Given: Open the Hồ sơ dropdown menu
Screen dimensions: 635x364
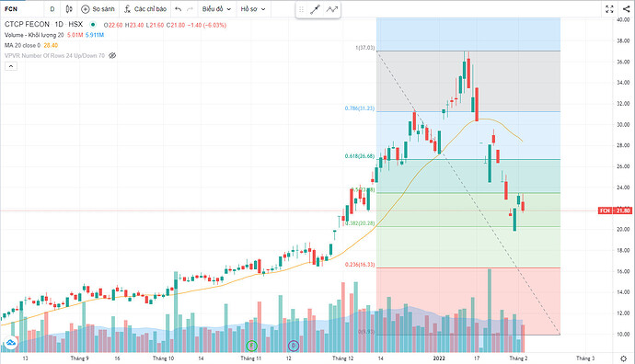Looking at the screenshot, I should click(x=253, y=9).
